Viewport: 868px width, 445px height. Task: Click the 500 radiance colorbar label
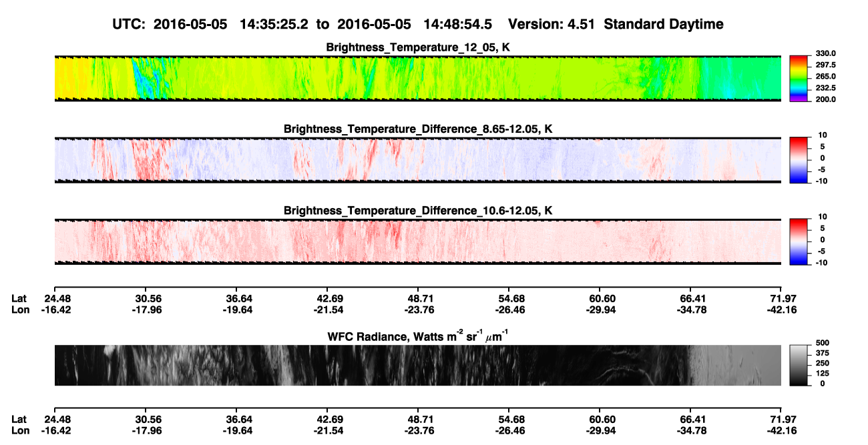point(822,343)
